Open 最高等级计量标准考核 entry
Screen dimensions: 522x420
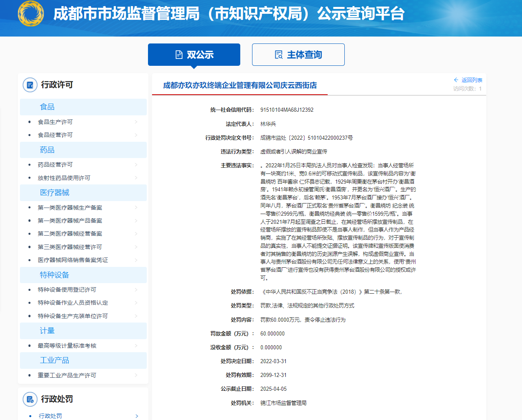tap(67, 346)
